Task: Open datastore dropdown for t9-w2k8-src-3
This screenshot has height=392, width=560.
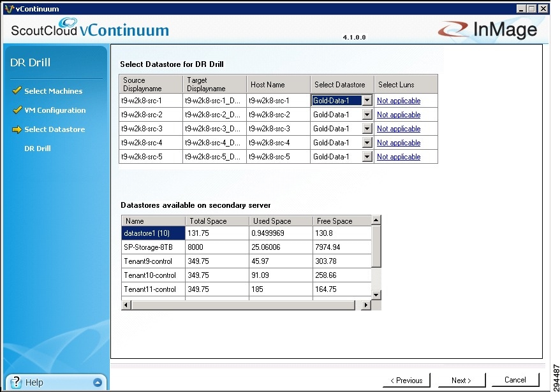Action: [x=367, y=129]
